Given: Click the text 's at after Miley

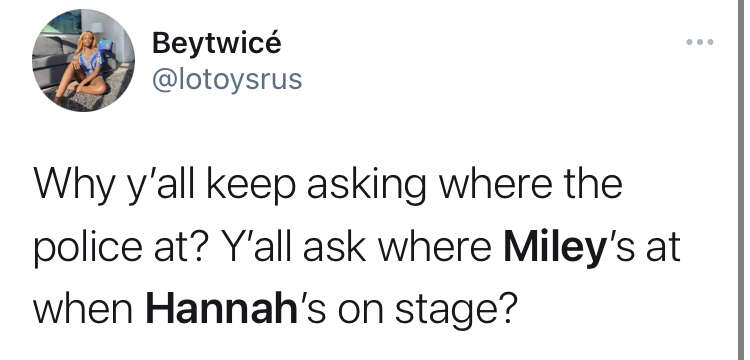Looking at the screenshot, I should coord(641,249).
